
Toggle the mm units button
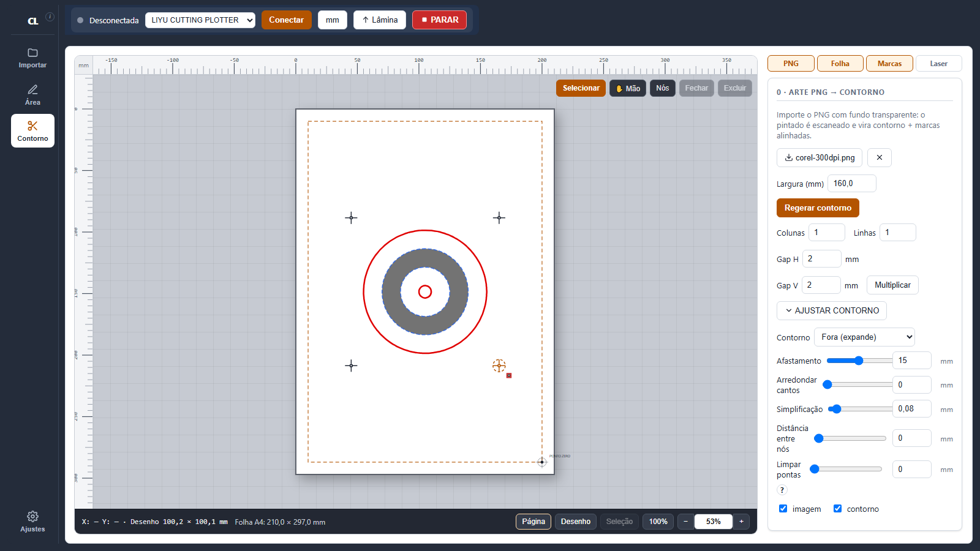pyautogui.click(x=333, y=20)
